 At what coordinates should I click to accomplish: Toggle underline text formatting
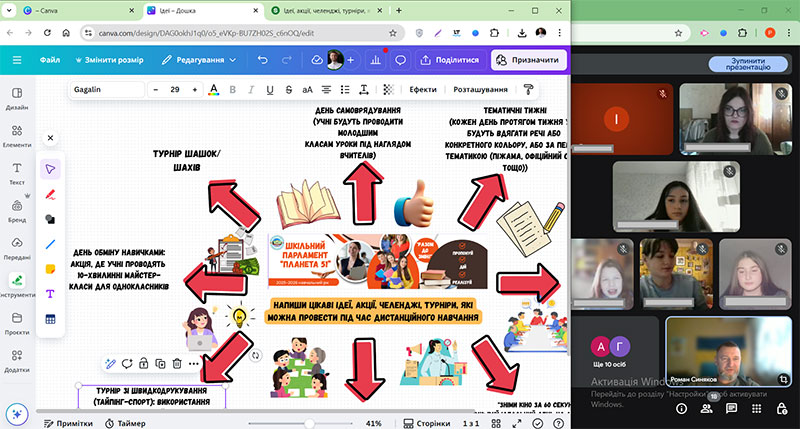pyautogui.click(x=270, y=90)
